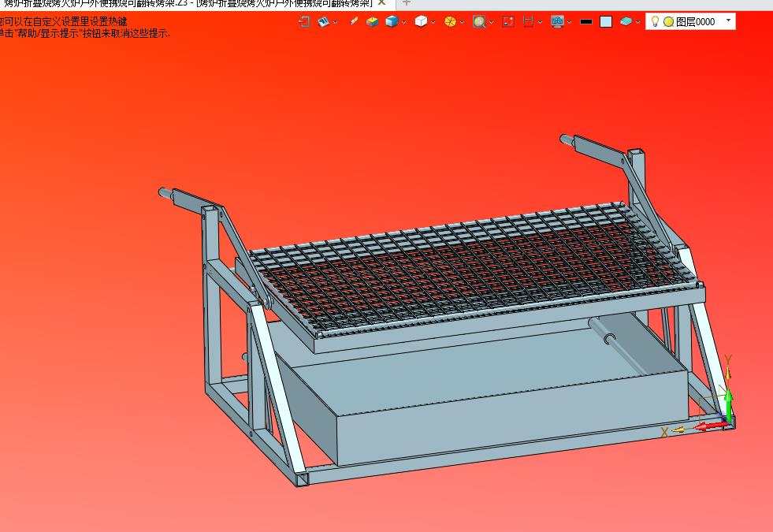Click the red X axis arrow of the triad
Viewport: 773px width, 532px height.
[712, 426]
